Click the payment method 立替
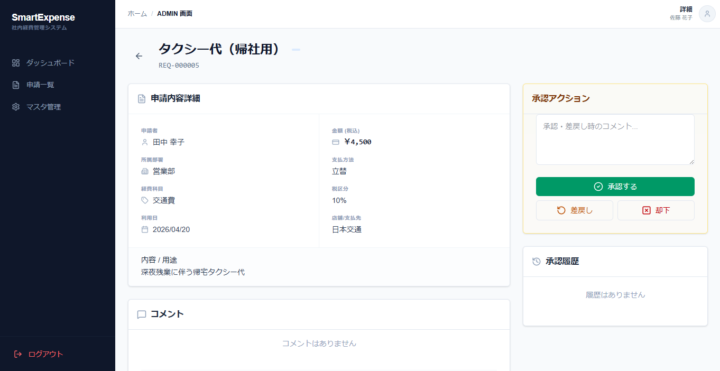The height and width of the screenshot is (371, 720). [339, 171]
